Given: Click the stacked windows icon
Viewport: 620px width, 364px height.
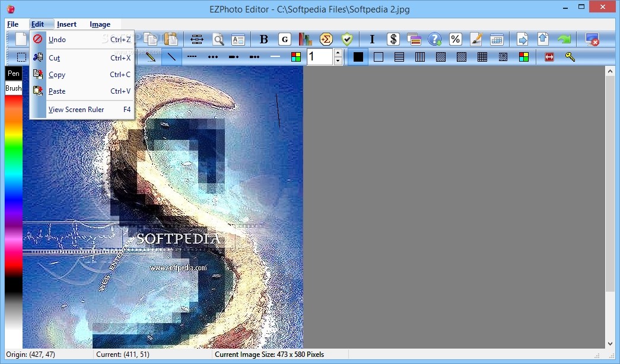Looking at the screenshot, I should (x=414, y=39).
